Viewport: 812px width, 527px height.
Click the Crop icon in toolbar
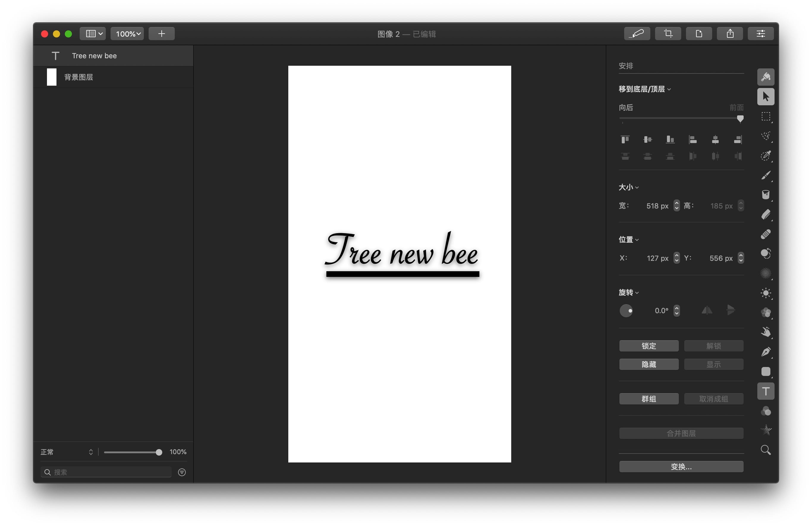pyautogui.click(x=668, y=33)
